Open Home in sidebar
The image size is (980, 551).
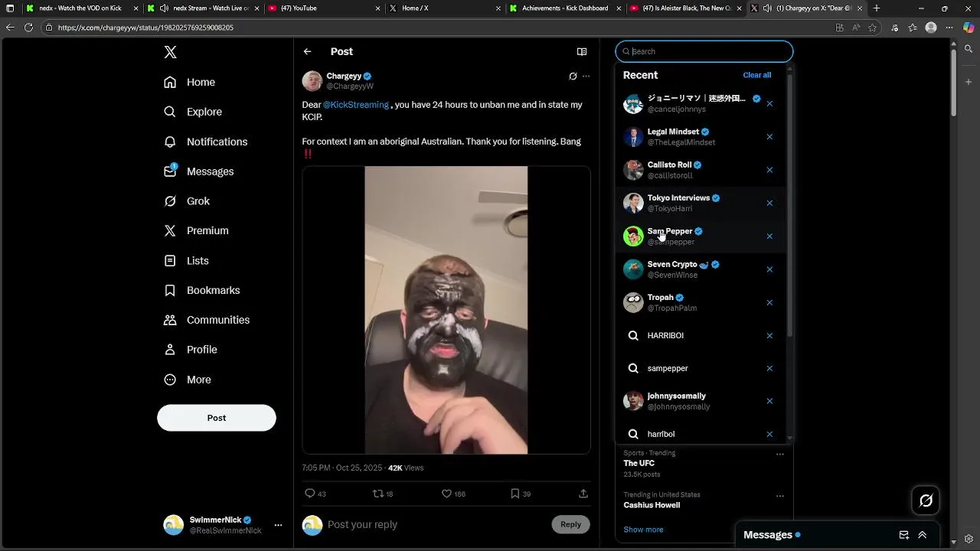click(190, 82)
